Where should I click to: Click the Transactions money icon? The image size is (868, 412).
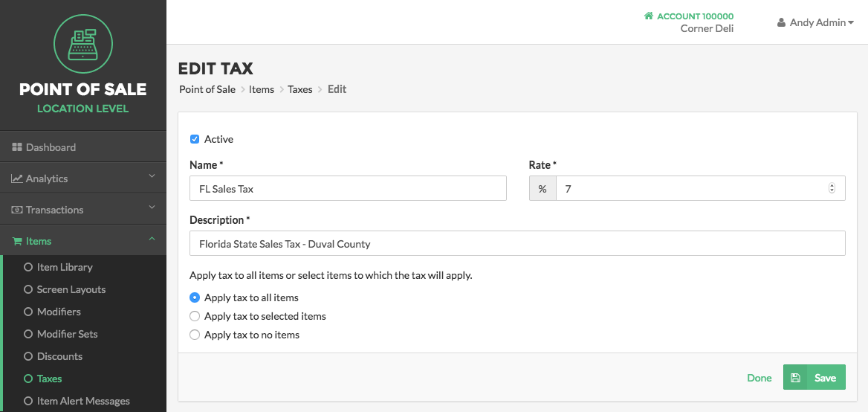tap(16, 210)
